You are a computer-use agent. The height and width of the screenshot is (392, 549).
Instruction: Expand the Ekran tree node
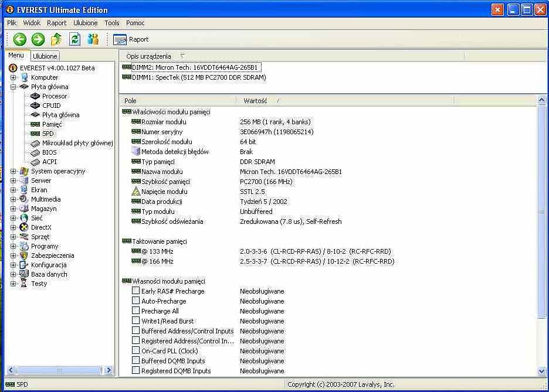13,190
